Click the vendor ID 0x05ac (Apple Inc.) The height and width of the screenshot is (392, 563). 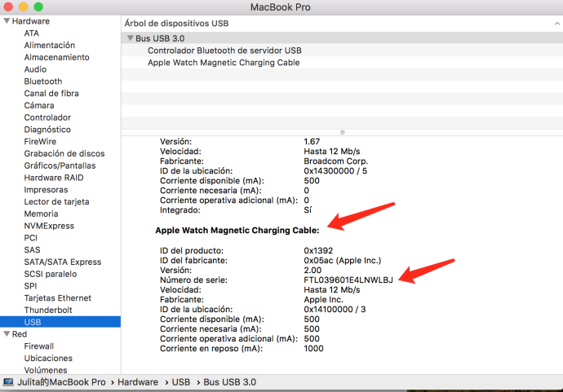point(343,260)
